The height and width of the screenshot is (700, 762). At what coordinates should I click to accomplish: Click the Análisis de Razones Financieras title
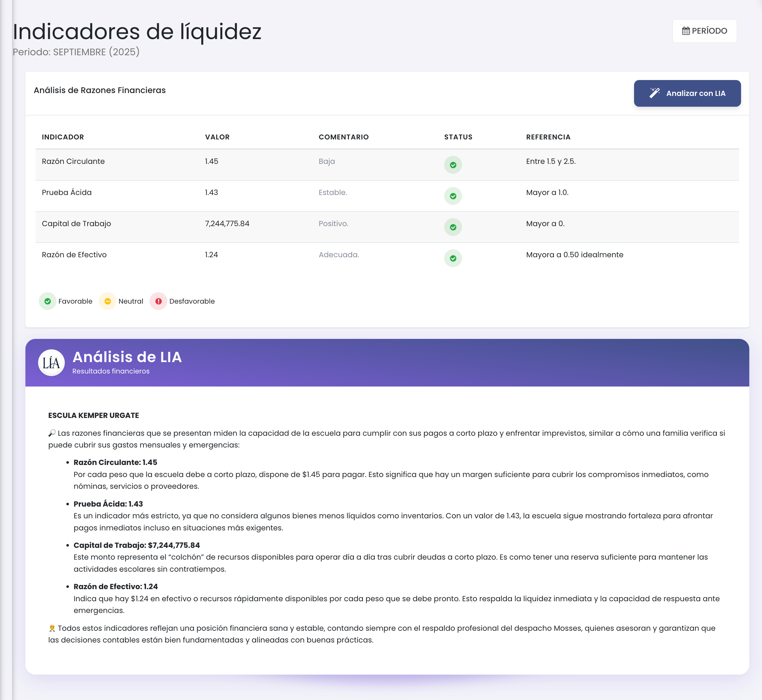(100, 90)
